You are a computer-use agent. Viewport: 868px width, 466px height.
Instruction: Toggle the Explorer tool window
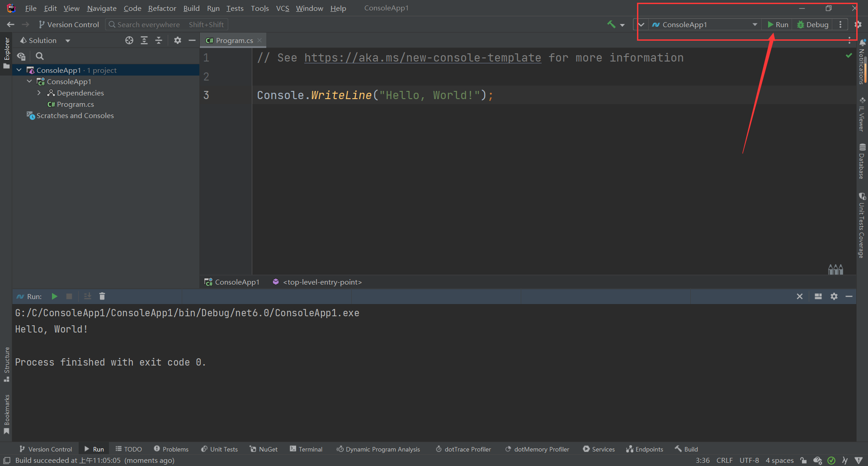point(6,53)
